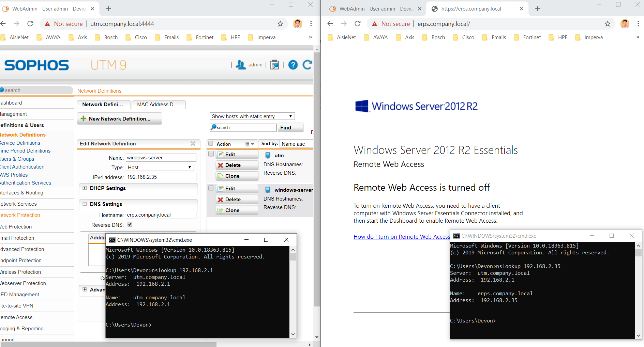Edit the utm network definition
This screenshot has width=644, height=347.
(x=237, y=155)
